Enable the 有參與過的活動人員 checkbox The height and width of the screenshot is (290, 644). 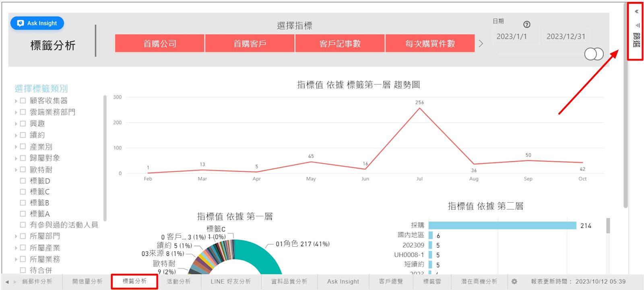(x=23, y=225)
